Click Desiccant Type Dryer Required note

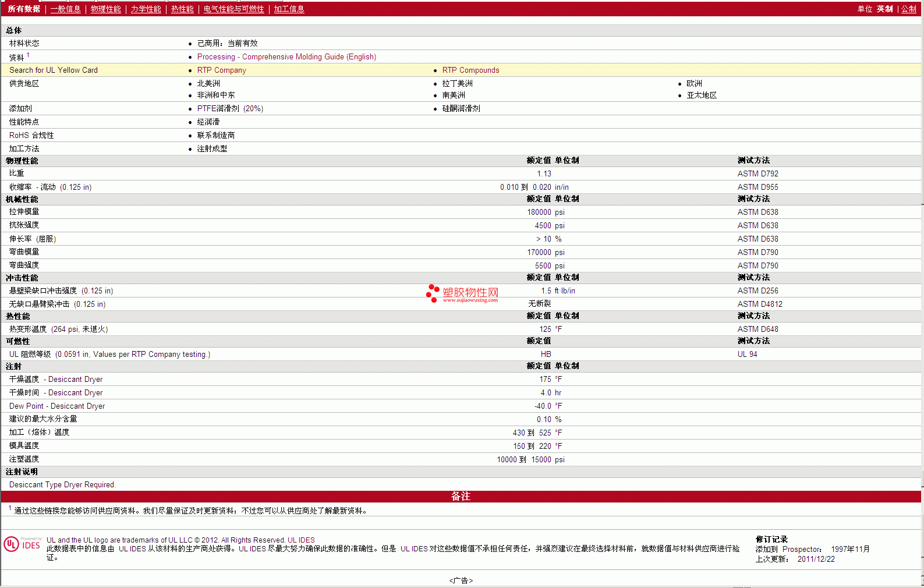[x=62, y=484]
